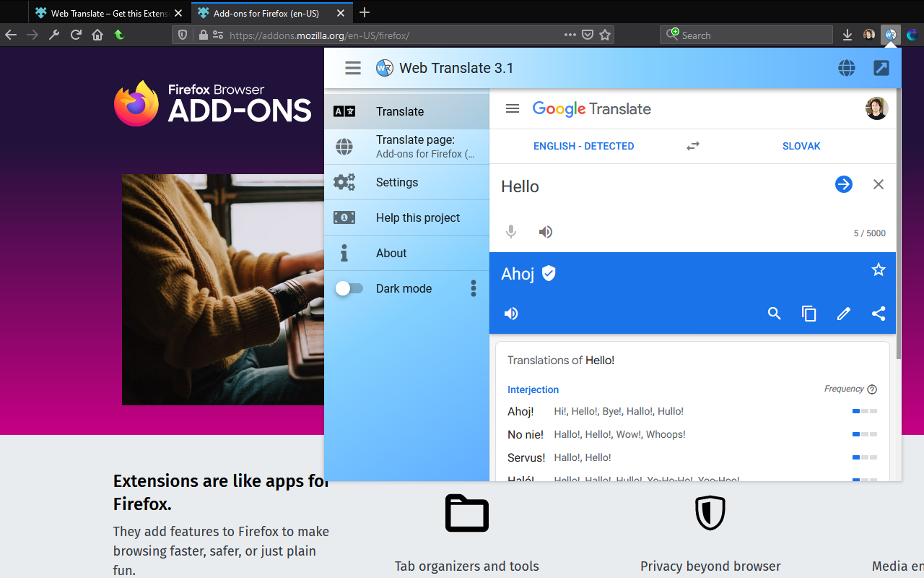
Task: Click the featured photo thumbnail
Action: (223, 290)
